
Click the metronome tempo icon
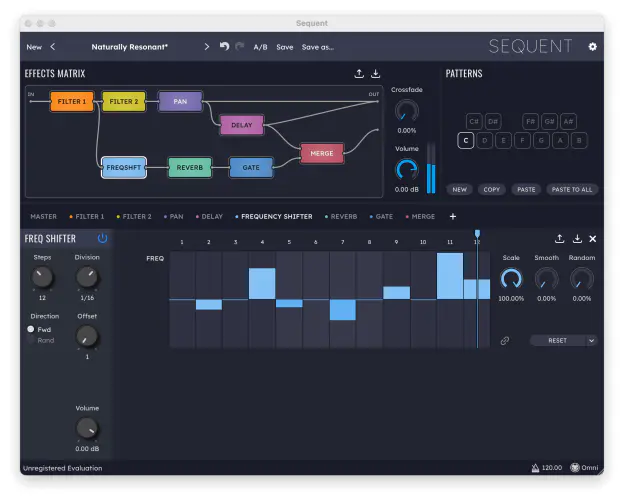(535, 468)
